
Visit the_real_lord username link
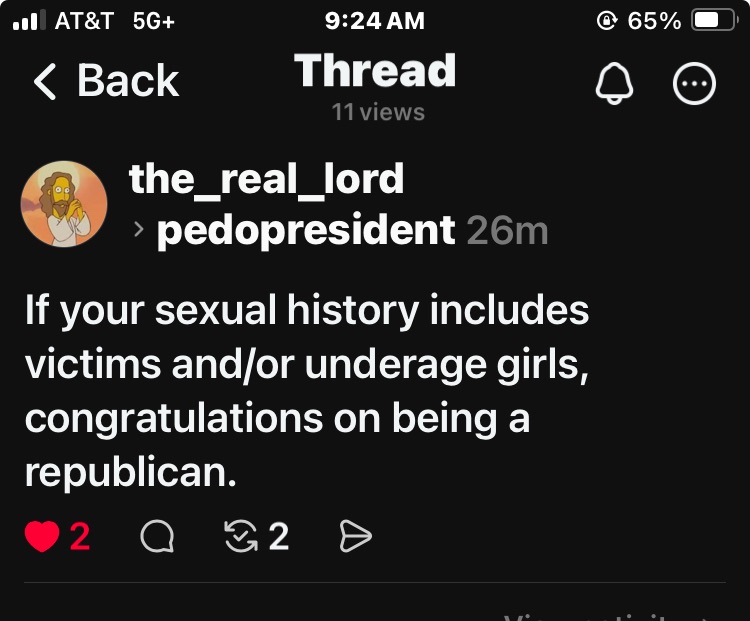pos(266,179)
